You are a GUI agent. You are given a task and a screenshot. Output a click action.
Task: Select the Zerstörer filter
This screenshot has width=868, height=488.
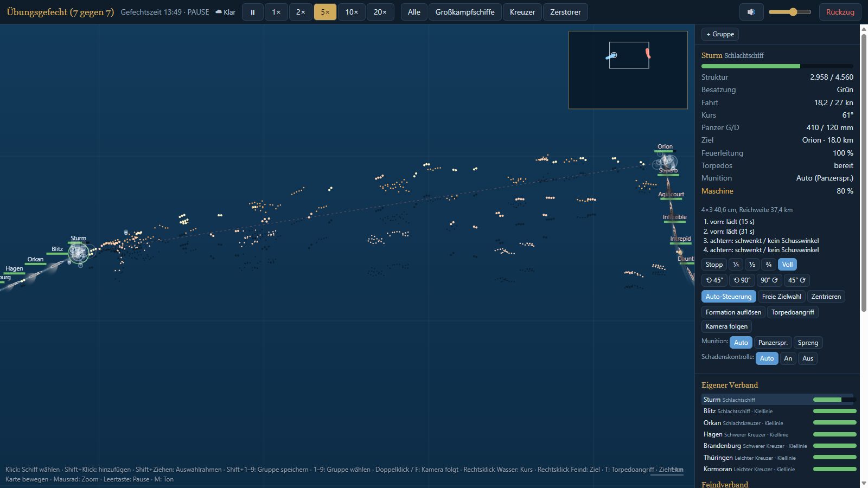click(565, 12)
